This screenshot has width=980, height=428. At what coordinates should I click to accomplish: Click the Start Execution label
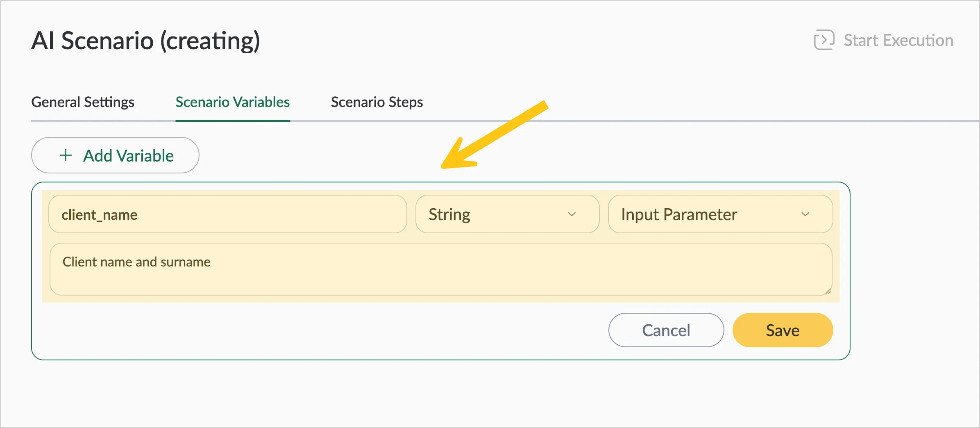coord(898,40)
